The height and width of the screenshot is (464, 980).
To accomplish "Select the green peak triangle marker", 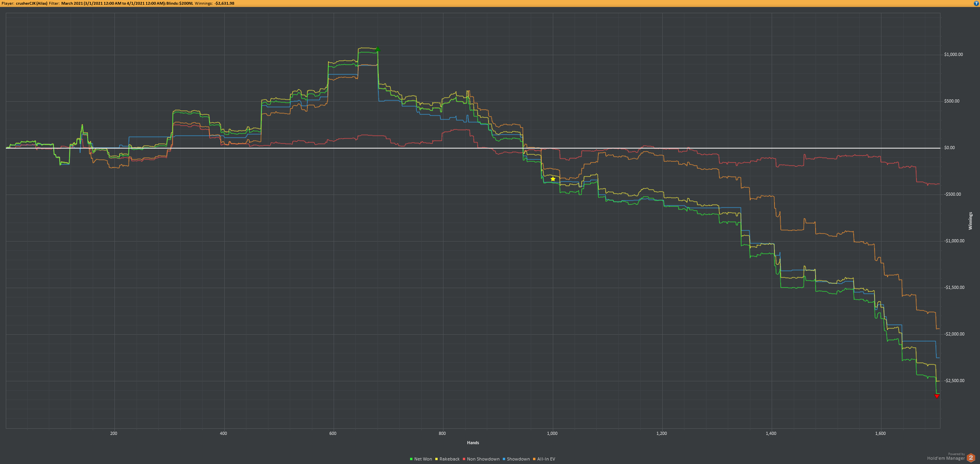I will click(377, 49).
